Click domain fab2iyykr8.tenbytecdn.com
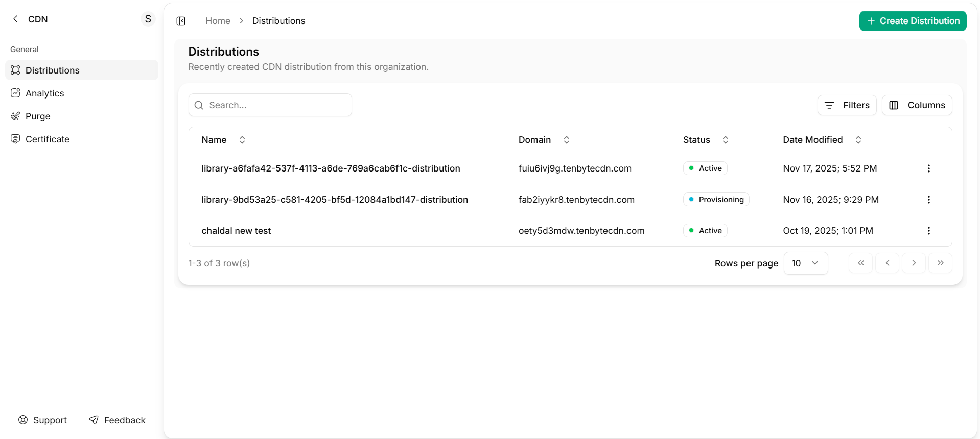 point(576,200)
